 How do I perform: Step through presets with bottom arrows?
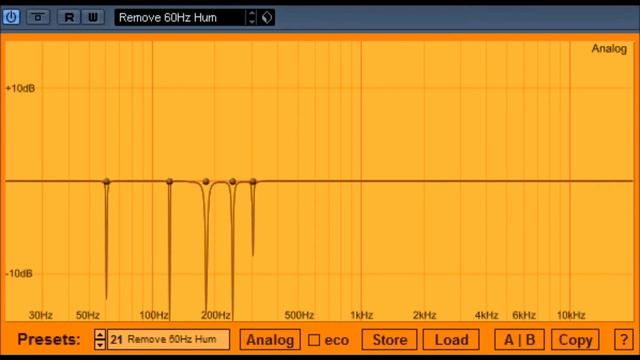click(x=100, y=340)
